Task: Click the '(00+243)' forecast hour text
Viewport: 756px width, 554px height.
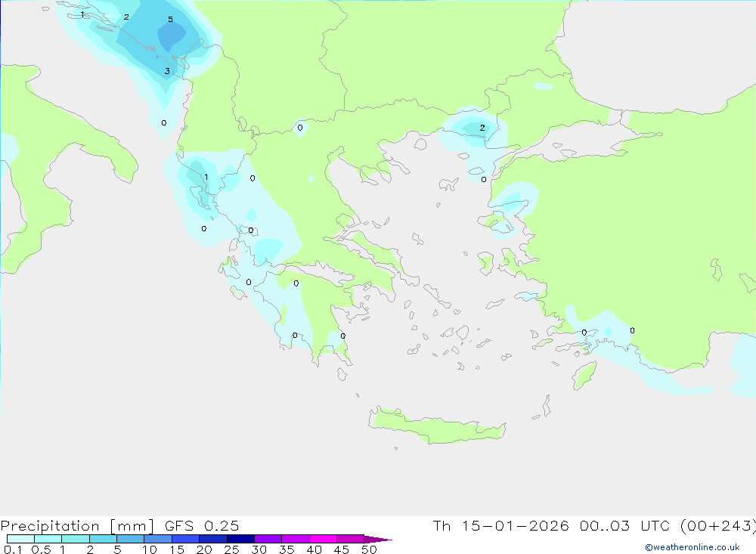Action: pyautogui.click(x=717, y=526)
